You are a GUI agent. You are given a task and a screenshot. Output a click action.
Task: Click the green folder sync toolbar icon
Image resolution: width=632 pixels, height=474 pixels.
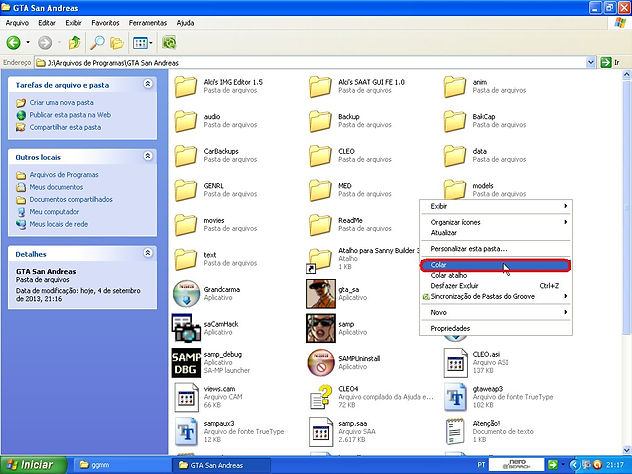coord(169,42)
